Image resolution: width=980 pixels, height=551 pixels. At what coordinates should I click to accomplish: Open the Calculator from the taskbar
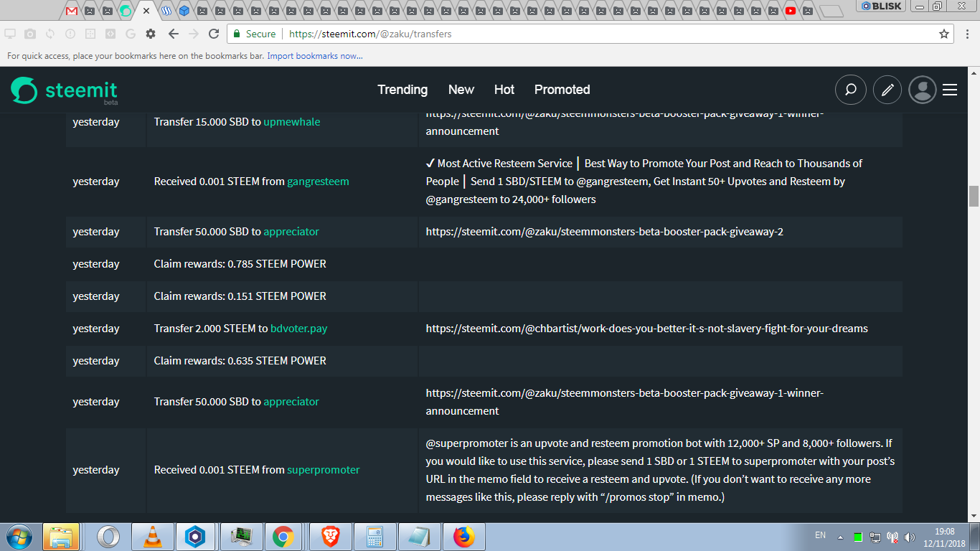374,537
